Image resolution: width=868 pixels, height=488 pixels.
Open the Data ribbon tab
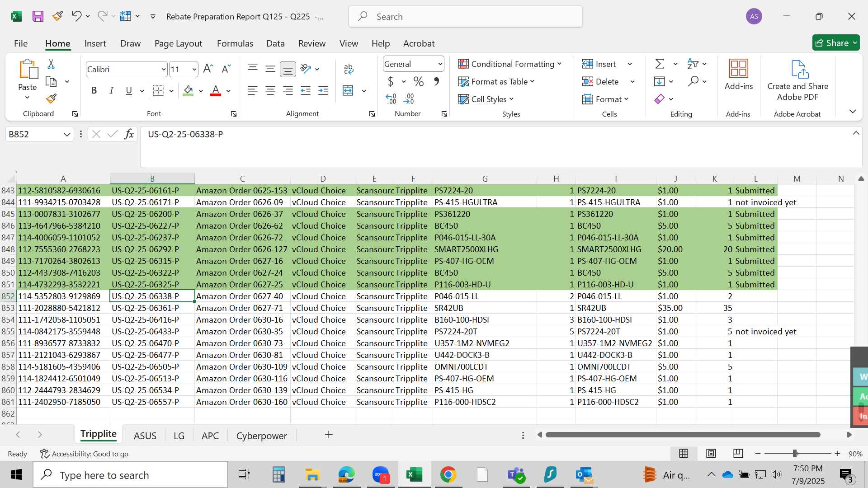coord(275,43)
